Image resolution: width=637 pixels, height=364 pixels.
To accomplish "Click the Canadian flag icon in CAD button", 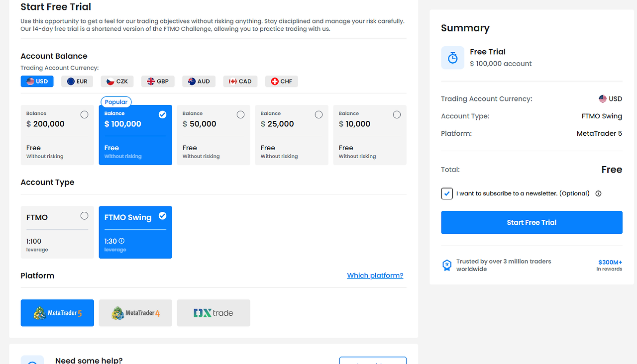I will pyautogui.click(x=233, y=82).
